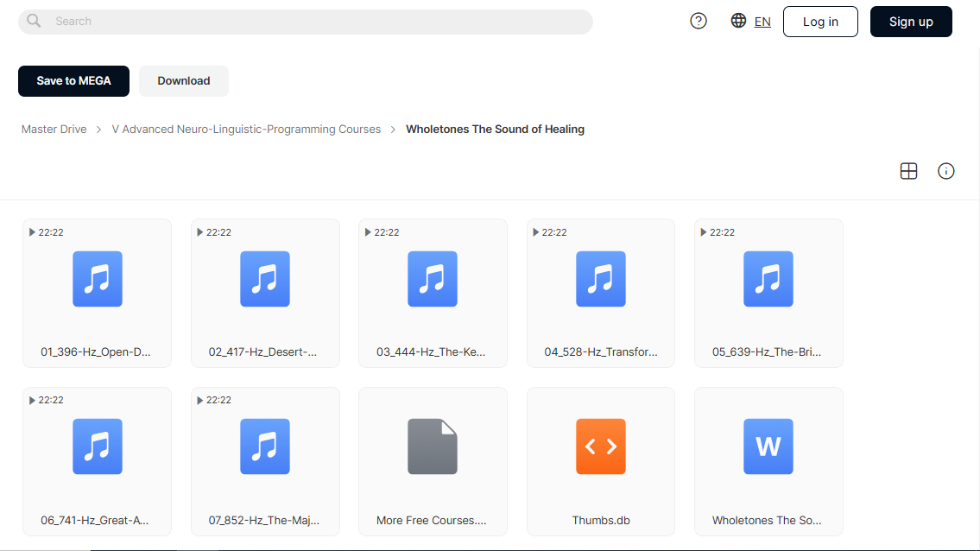The image size is (980, 551).
Task: Click play duration on 05_639-Hz file
Action: (x=717, y=232)
